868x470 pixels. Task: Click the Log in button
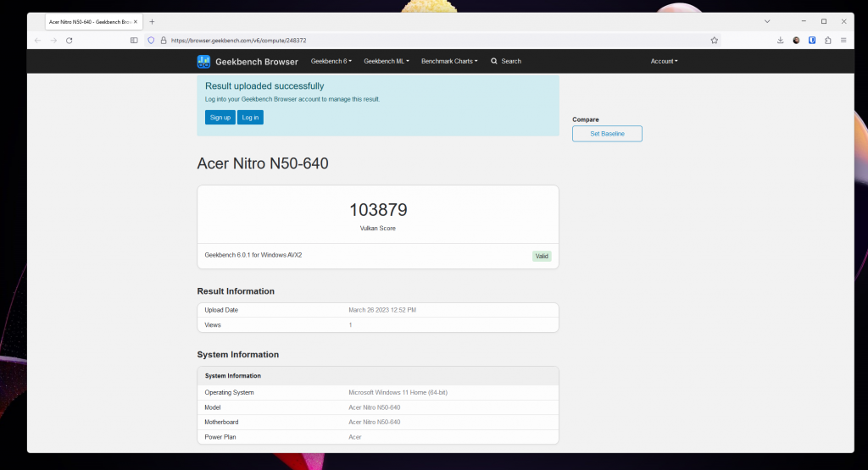point(250,117)
